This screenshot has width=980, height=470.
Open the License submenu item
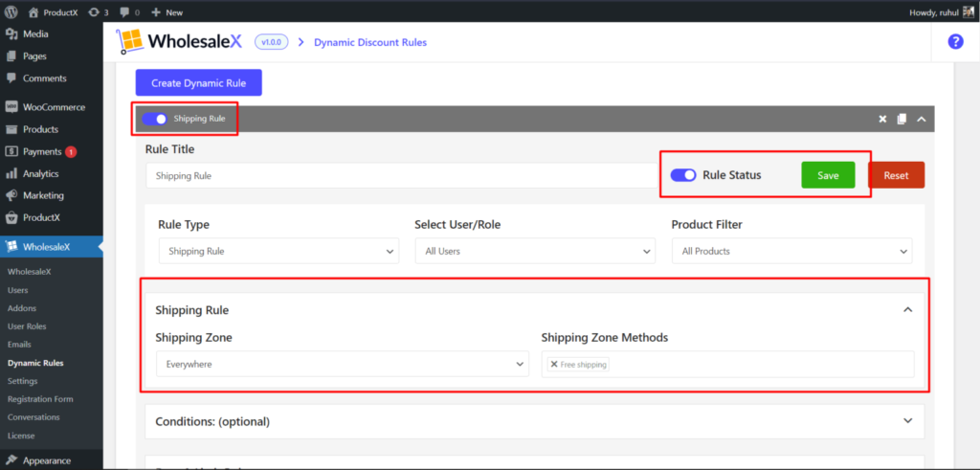pyautogui.click(x=21, y=436)
